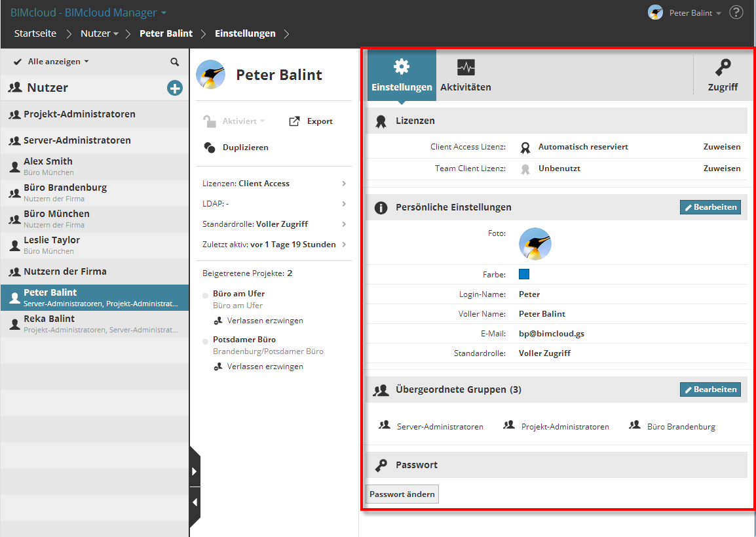Click the bp@bimcloud.gs email value
Viewport: 756px width, 537px height.
tap(551, 333)
